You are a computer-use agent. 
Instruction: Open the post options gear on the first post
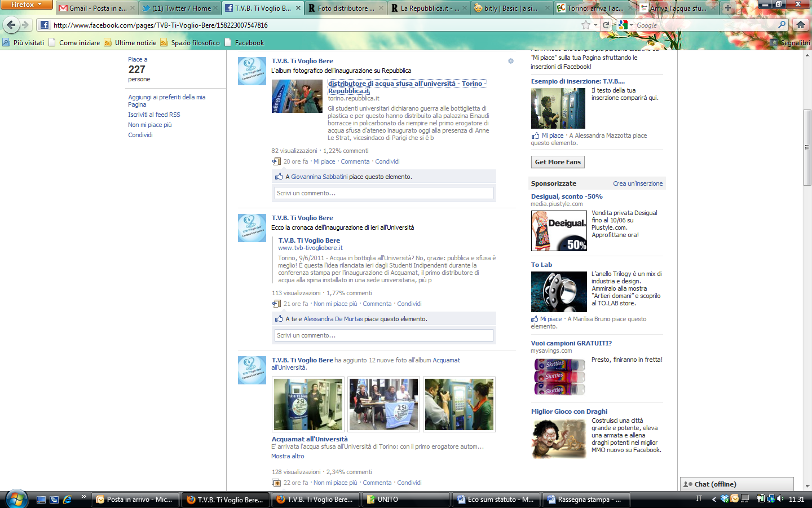point(511,61)
